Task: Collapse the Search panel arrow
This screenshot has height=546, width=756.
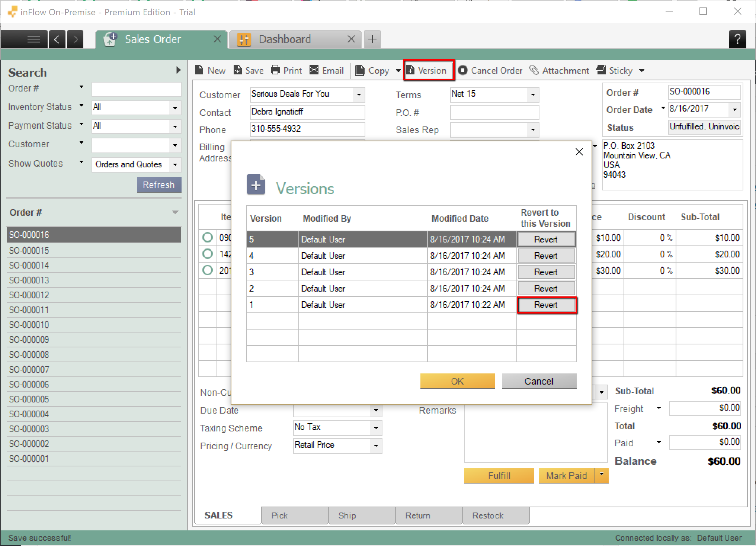Action: point(178,70)
